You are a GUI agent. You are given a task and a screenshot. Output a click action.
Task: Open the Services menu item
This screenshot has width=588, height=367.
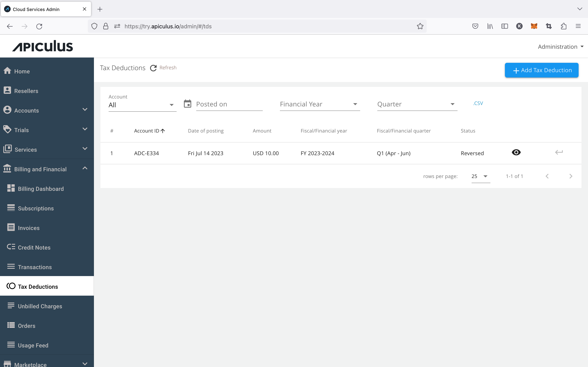(x=47, y=149)
